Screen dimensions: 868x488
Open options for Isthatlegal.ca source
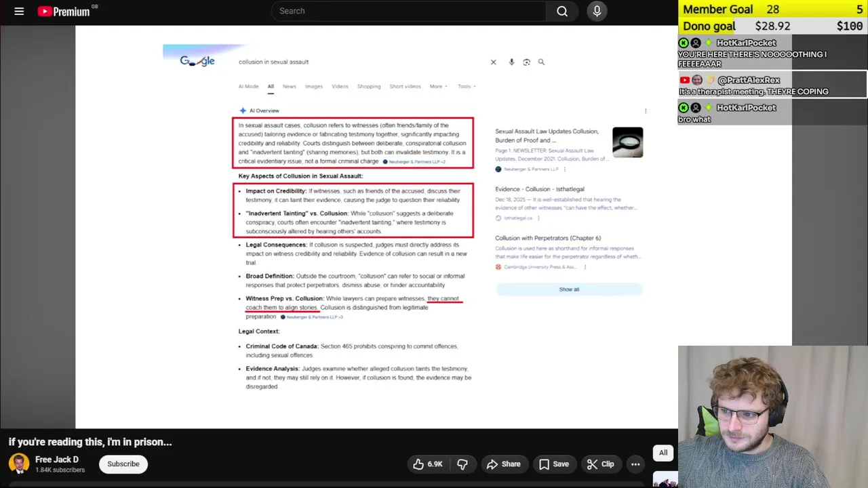click(538, 218)
